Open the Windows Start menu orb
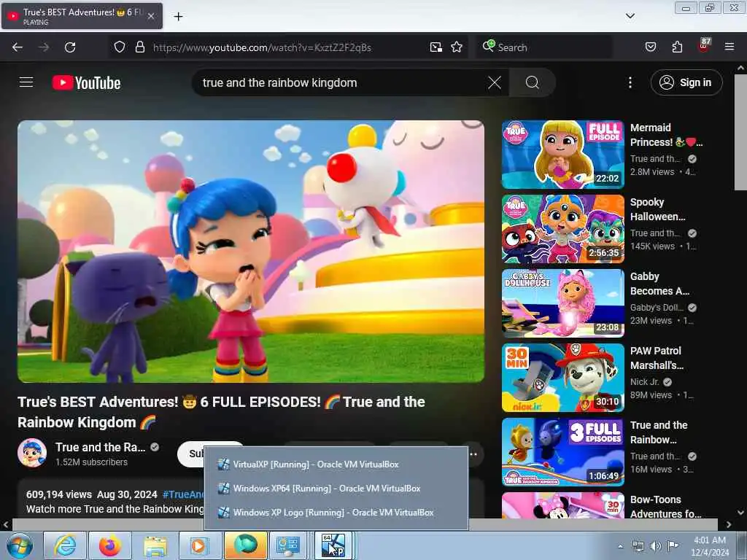Image resolution: width=747 pixels, height=560 pixels. click(20, 545)
